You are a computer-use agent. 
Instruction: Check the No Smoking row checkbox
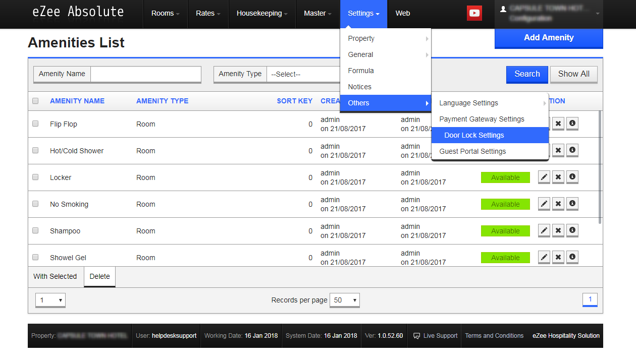coord(35,204)
